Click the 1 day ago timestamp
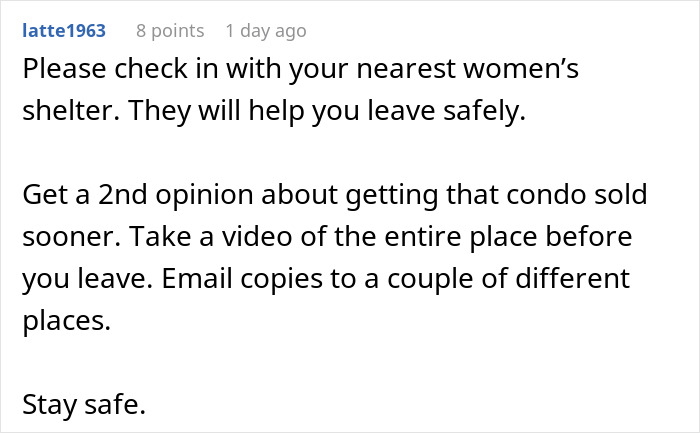The height and width of the screenshot is (433, 700). [x=265, y=30]
